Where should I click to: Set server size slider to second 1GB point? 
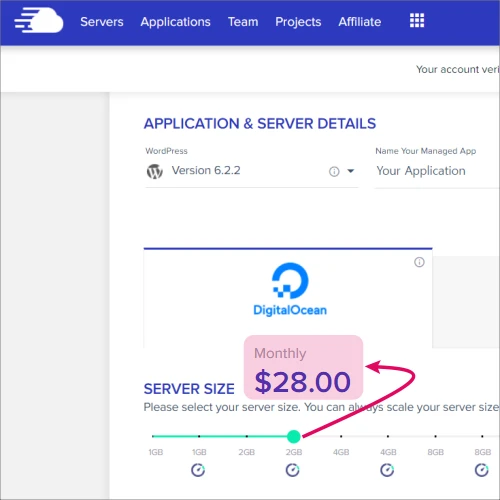point(199,436)
